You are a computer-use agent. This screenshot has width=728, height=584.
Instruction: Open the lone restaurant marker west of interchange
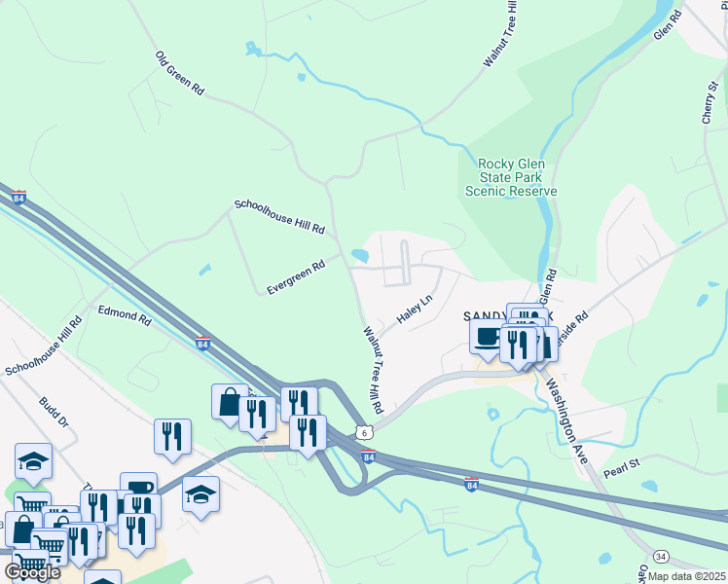pyautogui.click(x=172, y=440)
